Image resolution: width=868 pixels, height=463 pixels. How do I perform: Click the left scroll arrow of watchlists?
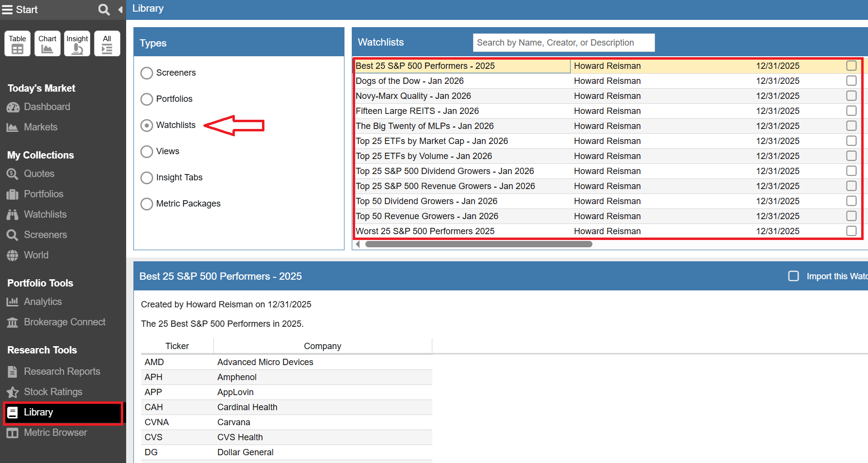point(358,244)
